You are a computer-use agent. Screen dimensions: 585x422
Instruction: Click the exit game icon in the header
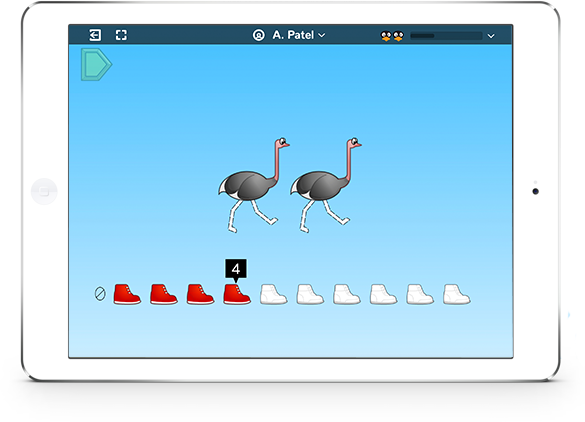tap(95, 35)
